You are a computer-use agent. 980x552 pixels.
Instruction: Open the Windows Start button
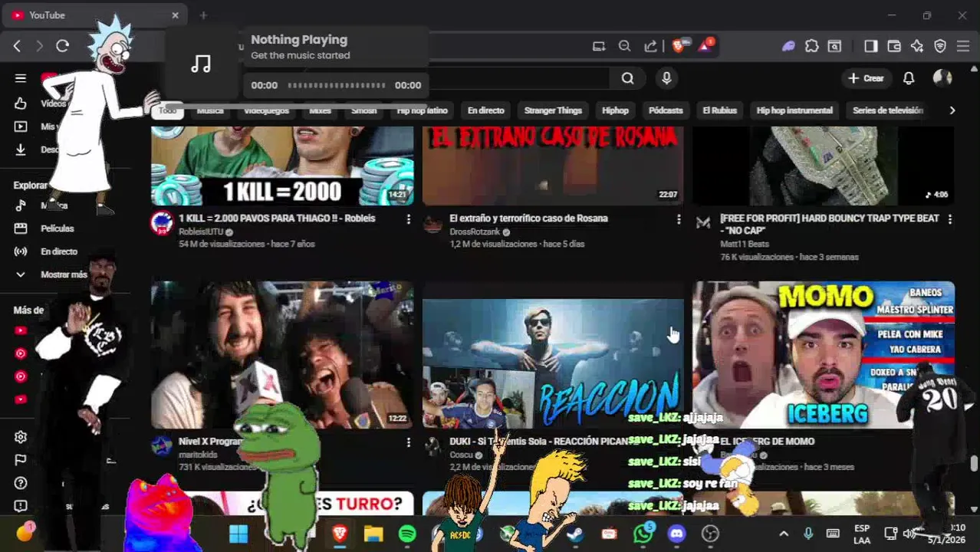coord(238,534)
